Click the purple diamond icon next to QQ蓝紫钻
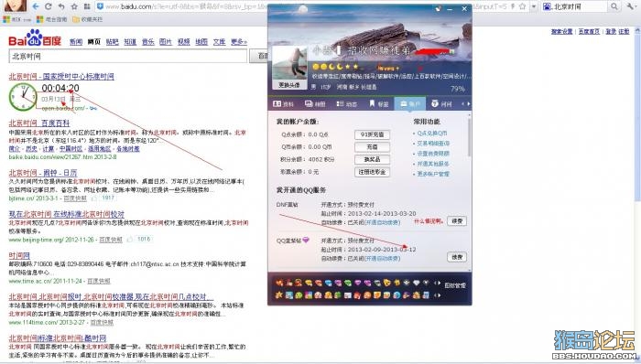Image resolution: width=641 pixels, height=364 pixels. (x=306, y=240)
